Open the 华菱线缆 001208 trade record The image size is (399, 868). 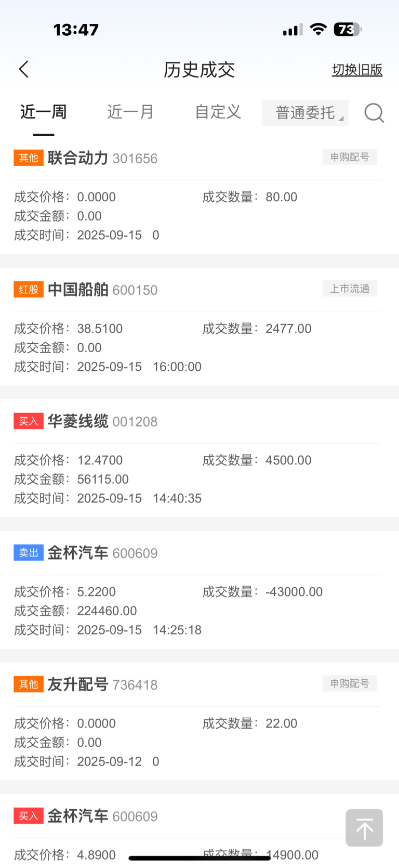point(199,458)
